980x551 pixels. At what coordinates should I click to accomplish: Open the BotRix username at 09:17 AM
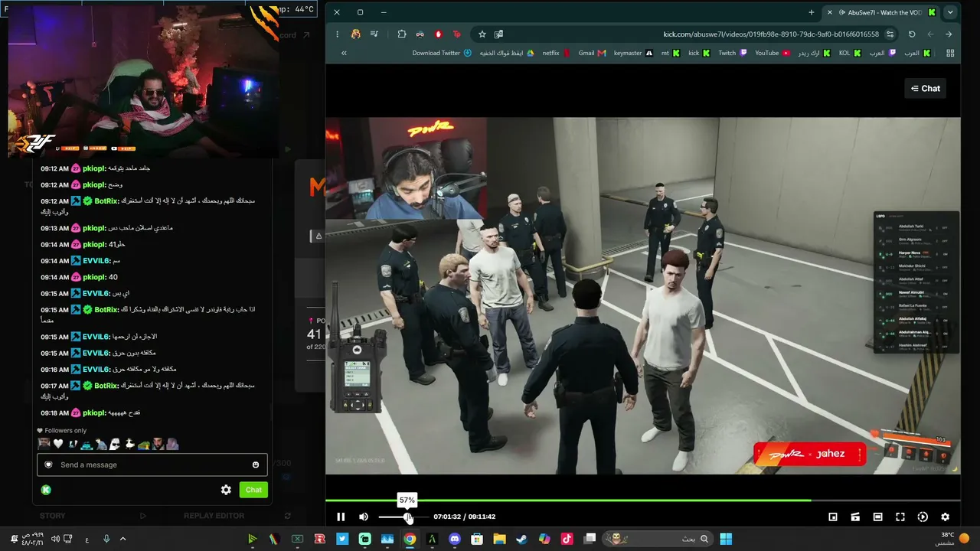(106, 386)
